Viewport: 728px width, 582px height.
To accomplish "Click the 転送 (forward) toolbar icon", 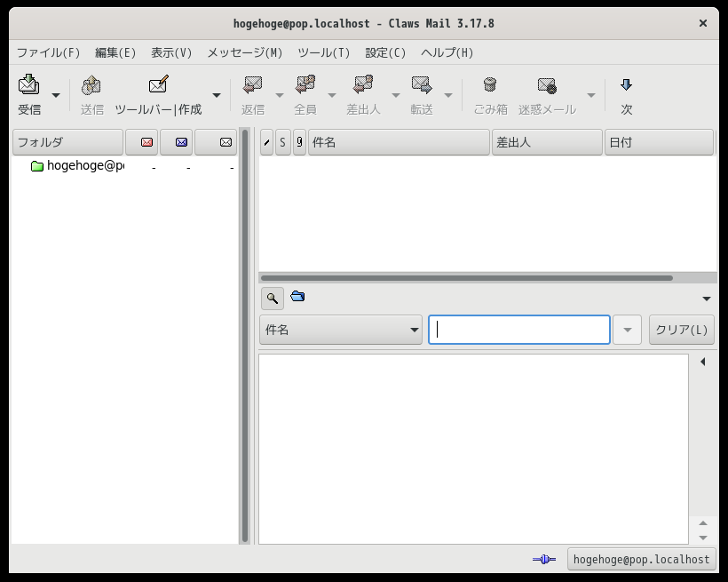I will pos(422,85).
